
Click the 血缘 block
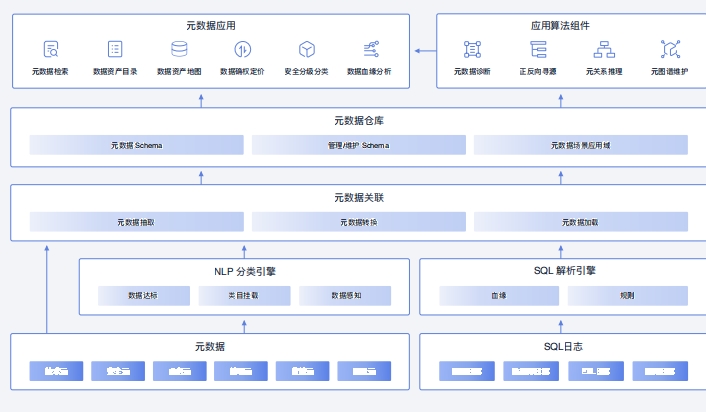point(499,296)
